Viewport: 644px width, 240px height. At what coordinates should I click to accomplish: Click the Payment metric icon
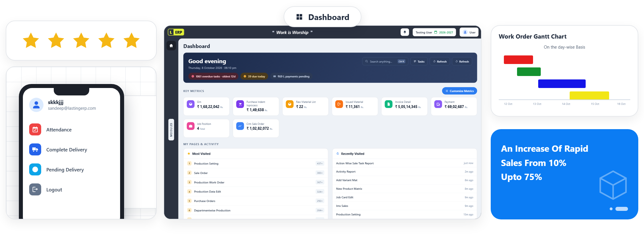[x=438, y=104]
